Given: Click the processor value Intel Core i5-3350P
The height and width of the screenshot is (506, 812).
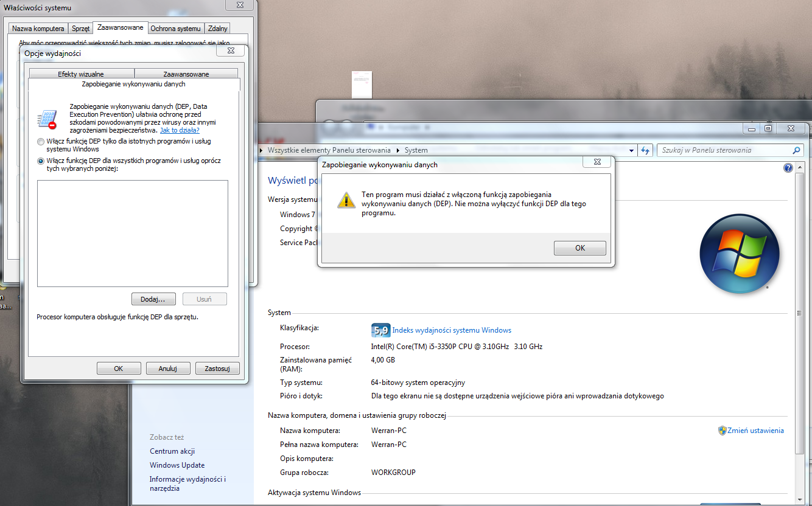Looking at the screenshot, I should [x=457, y=347].
